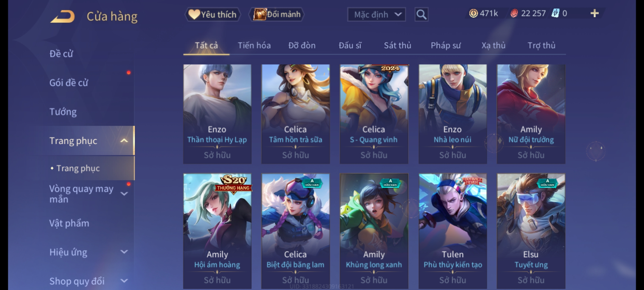Collapse the Trang phục sidebar section
The image size is (644, 290).
pos(124,140)
